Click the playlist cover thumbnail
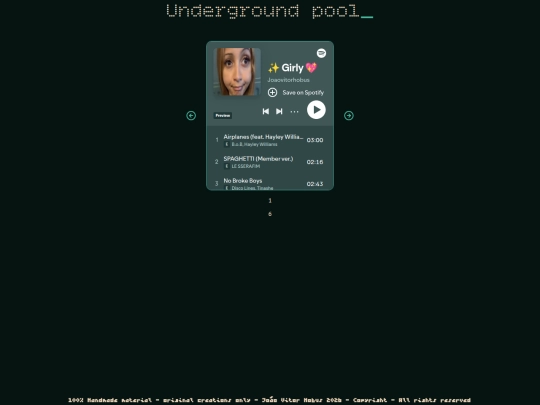540x405 pixels. [237, 72]
